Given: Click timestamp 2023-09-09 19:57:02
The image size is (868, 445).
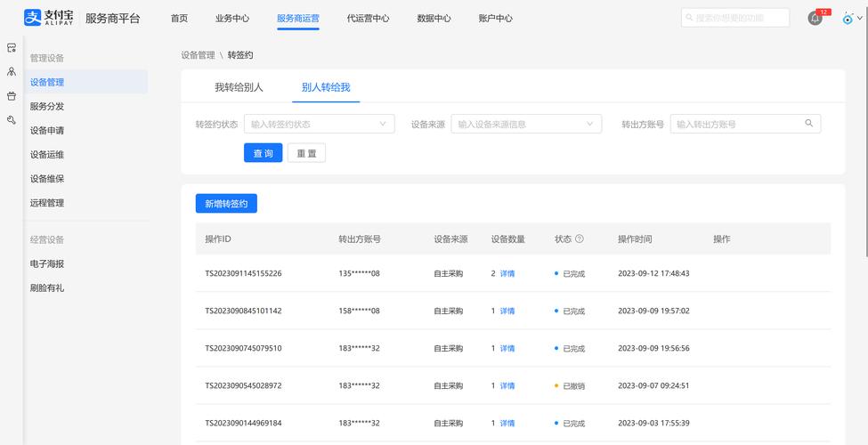Looking at the screenshot, I should tap(653, 311).
